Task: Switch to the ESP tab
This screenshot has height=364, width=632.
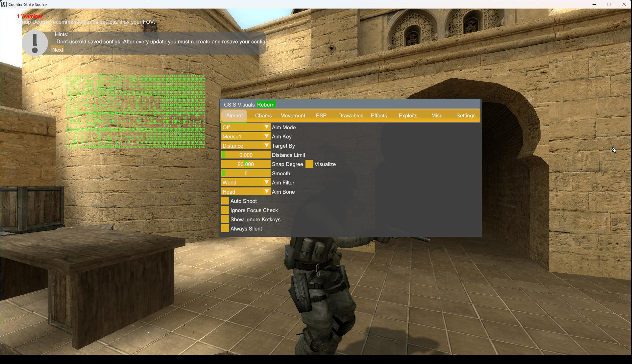Action: click(x=321, y=116)
